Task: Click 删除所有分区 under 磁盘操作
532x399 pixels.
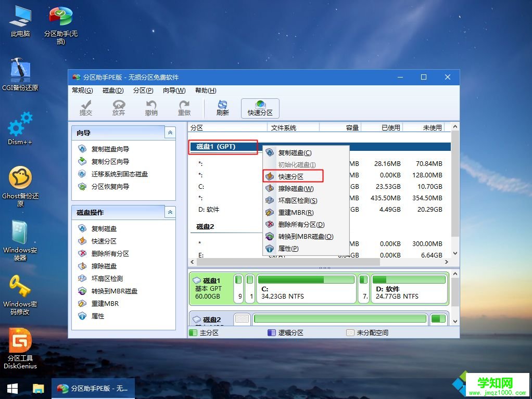Action: (108, 253)
